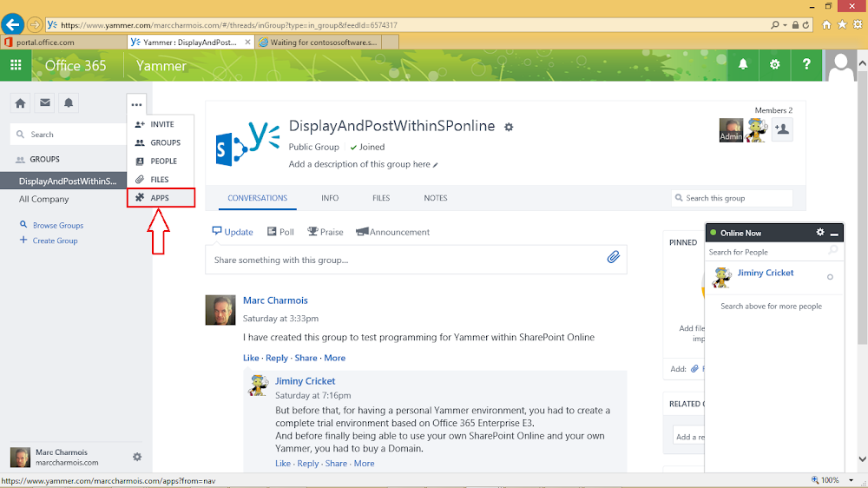Viewport: 868px width, 488px height.
Task: Open Office 365 notifications bell in green header
Action: 743,65
